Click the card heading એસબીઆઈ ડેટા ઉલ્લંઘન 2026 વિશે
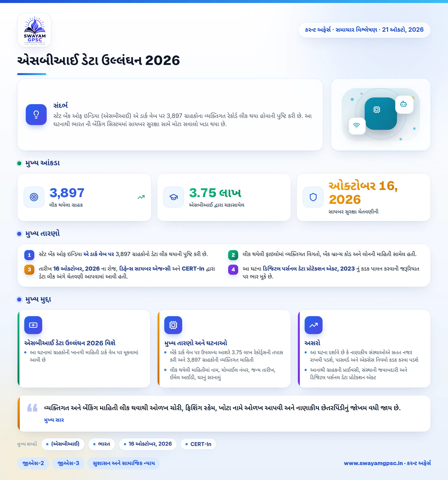 70,343
